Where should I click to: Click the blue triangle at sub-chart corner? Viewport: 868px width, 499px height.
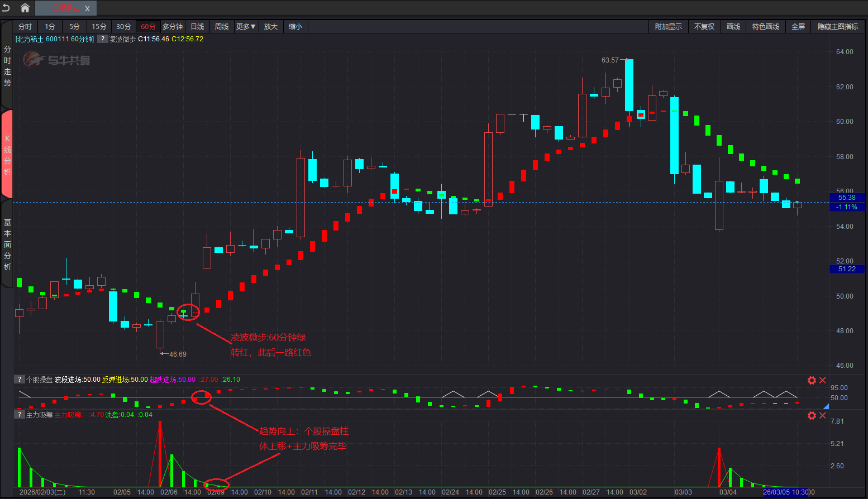pos(826,407)
